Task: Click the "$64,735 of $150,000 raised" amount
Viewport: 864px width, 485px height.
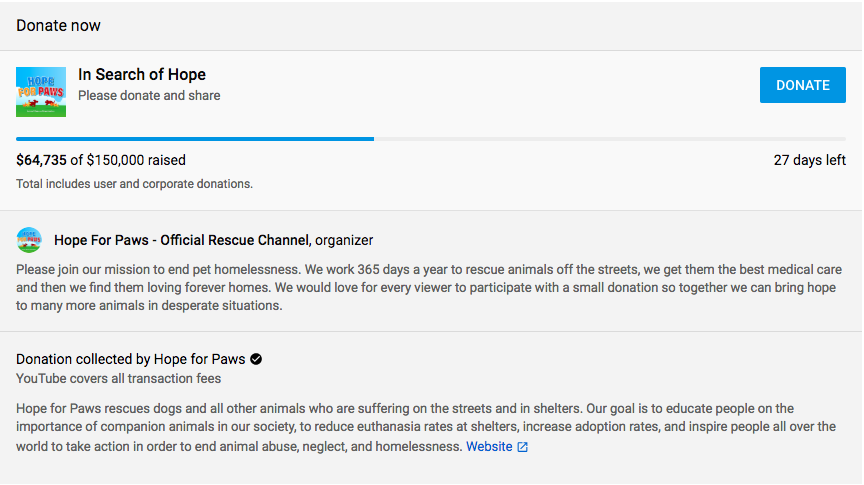Action: click(101, 160)
